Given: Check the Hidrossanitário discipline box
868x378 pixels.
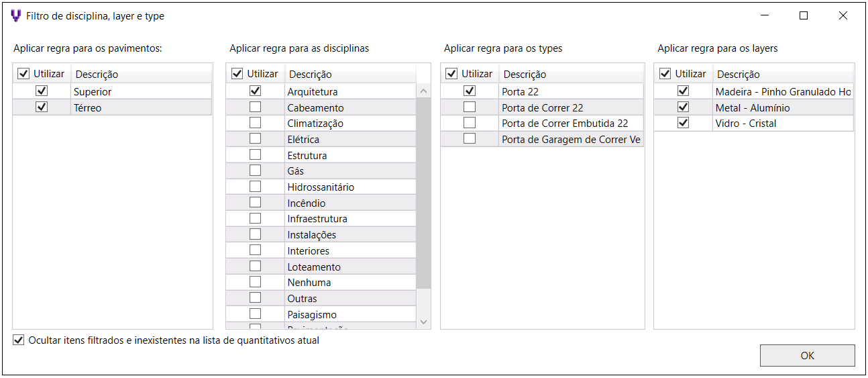Looking at the screenshot, I should 255,187.
